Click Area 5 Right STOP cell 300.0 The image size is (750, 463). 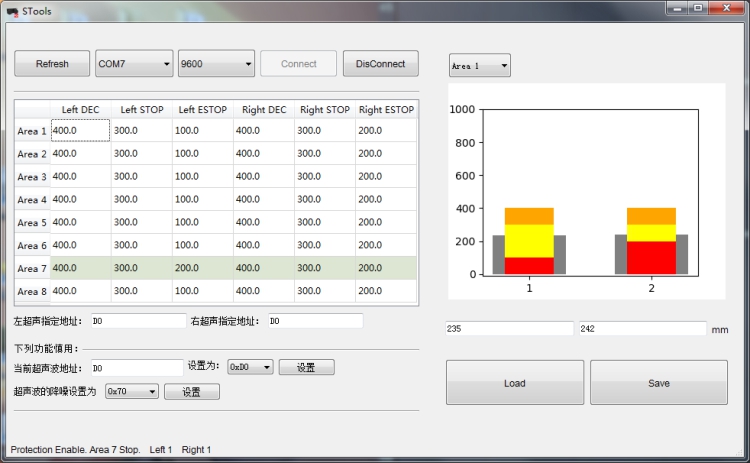(x=325, y=222)
